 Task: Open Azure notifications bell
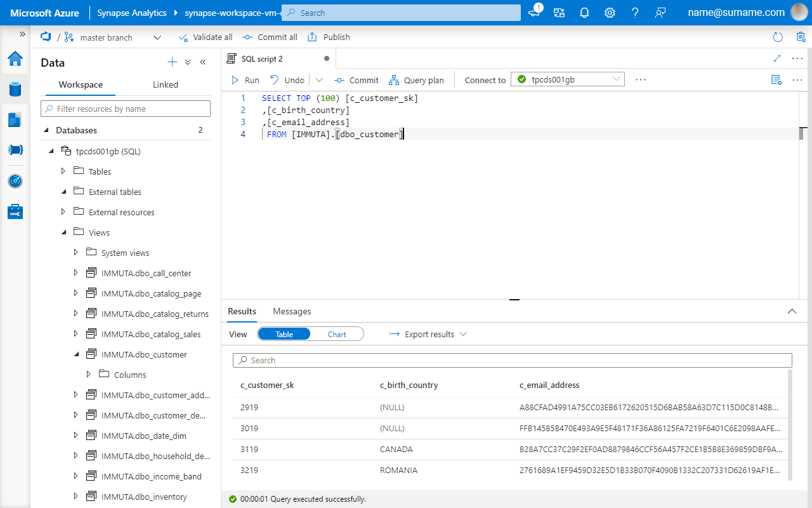tap(584, 13)
